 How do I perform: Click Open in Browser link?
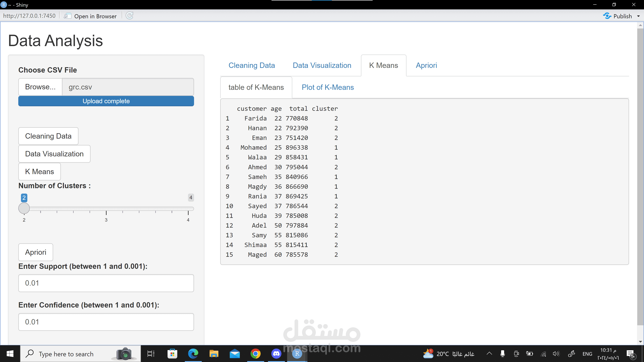point(95,16)
